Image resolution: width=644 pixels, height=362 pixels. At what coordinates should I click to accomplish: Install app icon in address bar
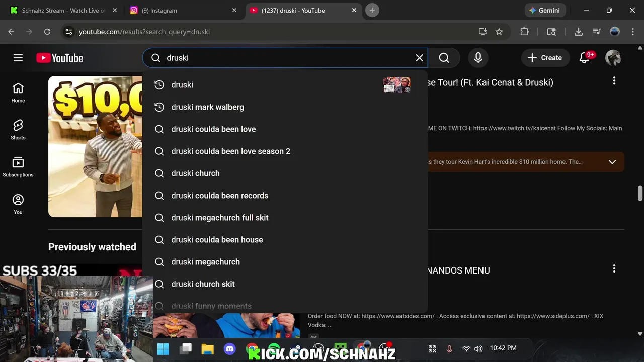[x=483, y=32]
